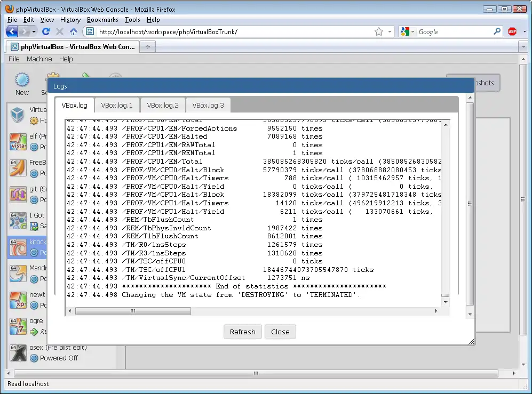Click the page horizontal scrollbar thumb
The width and height of the screenshot is (532, 394).
pyautogui.click(x=256, y=373)
